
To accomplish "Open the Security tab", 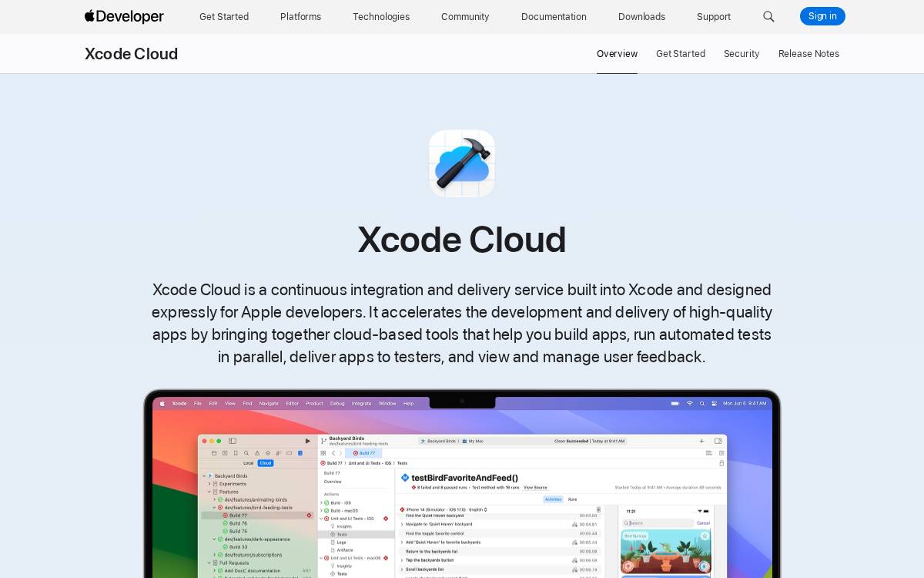I will pyautogui.click(x=742, y=54).
